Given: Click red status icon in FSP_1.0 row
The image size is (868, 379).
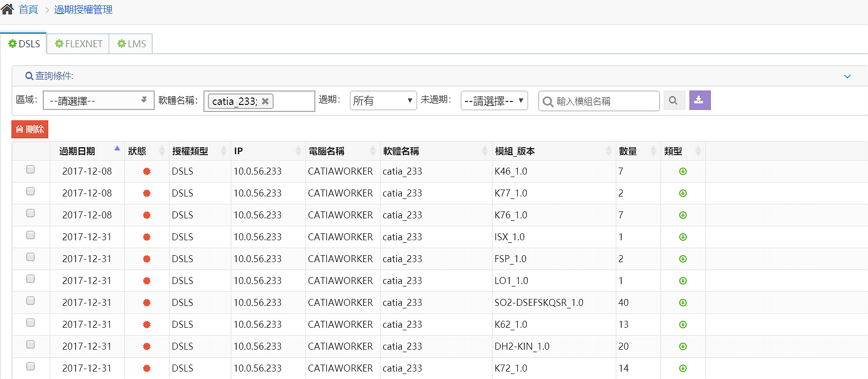Looking at the screenshot, I should 147,259.
